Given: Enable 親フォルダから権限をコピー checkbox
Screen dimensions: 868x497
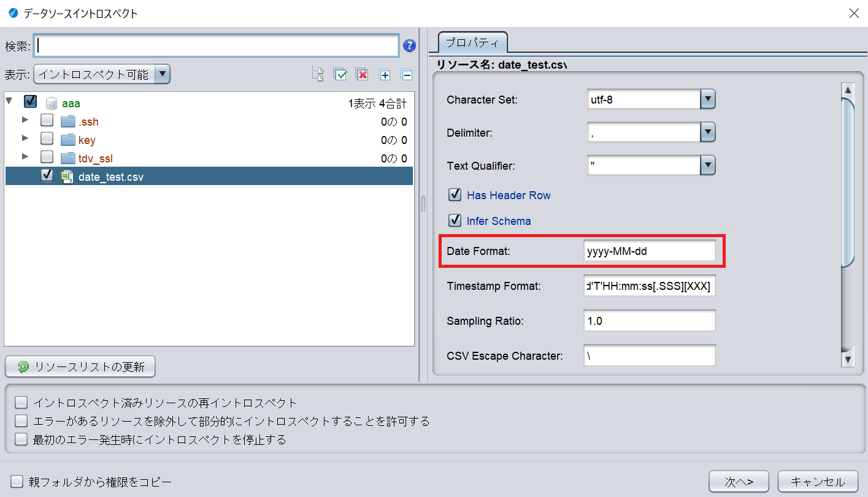Looking at the screenshot, I should pyautogui.click(x=17, y=481).
